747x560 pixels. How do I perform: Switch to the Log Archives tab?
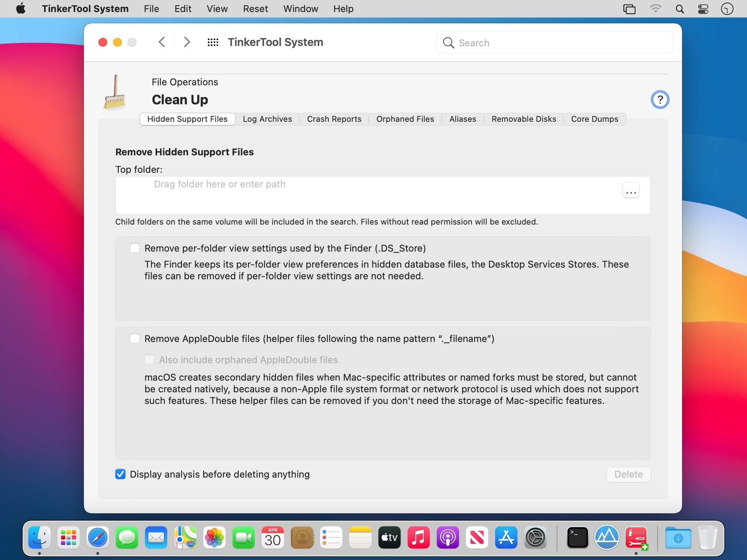(267, 119)
